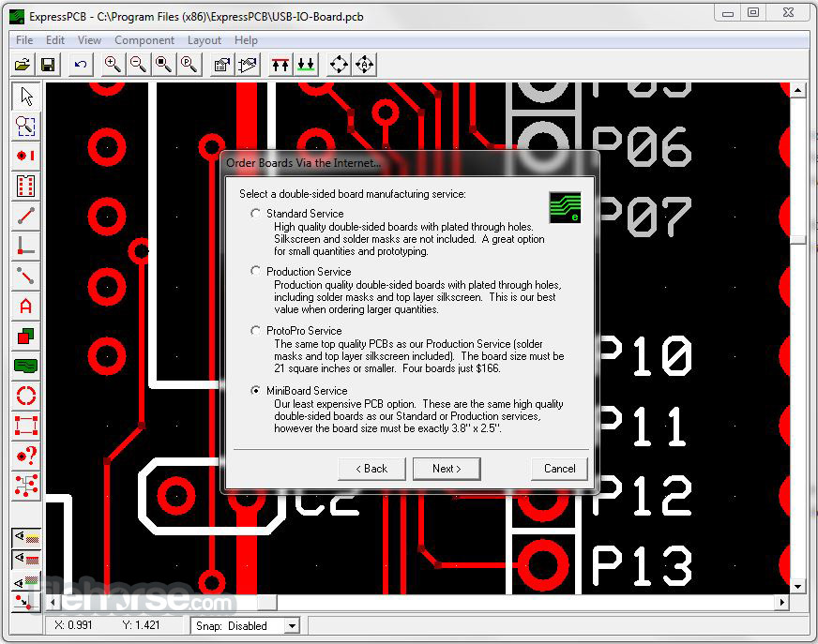Click the Back button

[x=371, y=469]
